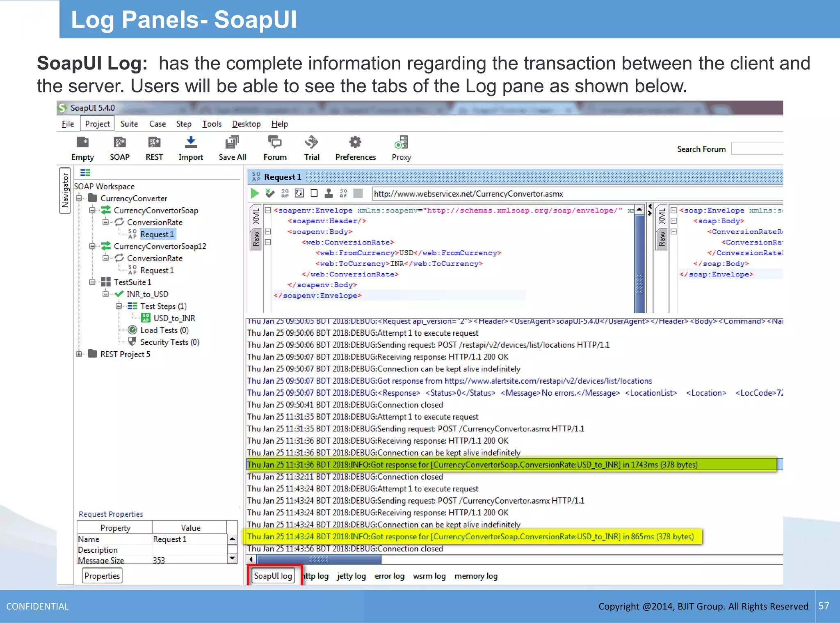Click the request editor vertical scrollbar
840x623 pixels.
(639, 259)
